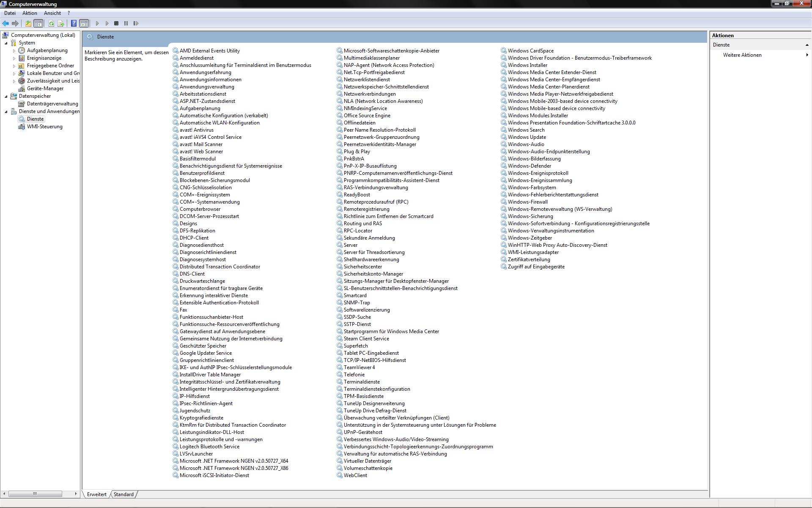Select the Windows Update service

pyautogui.click(x=527, y=137)
